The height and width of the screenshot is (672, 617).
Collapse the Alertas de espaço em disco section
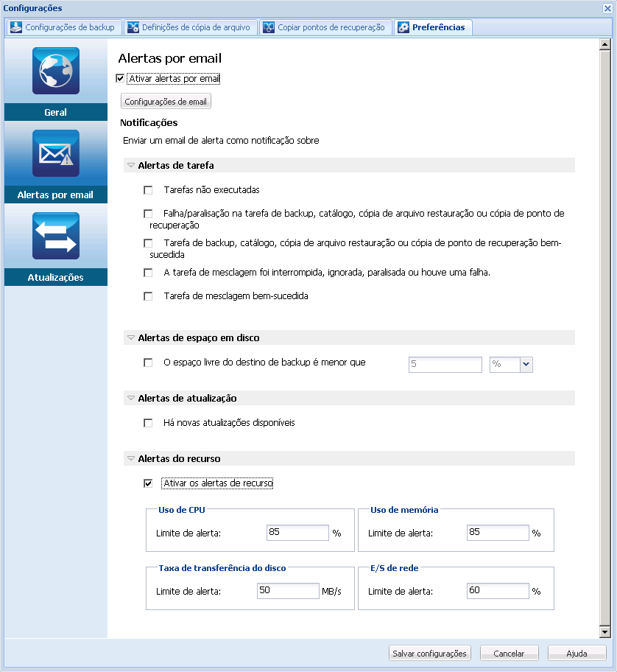132,337
